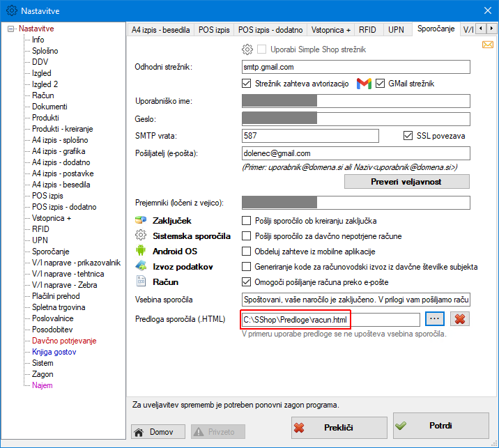
Task: Click the envelope icon at top right
Action: tap(488, 45)
